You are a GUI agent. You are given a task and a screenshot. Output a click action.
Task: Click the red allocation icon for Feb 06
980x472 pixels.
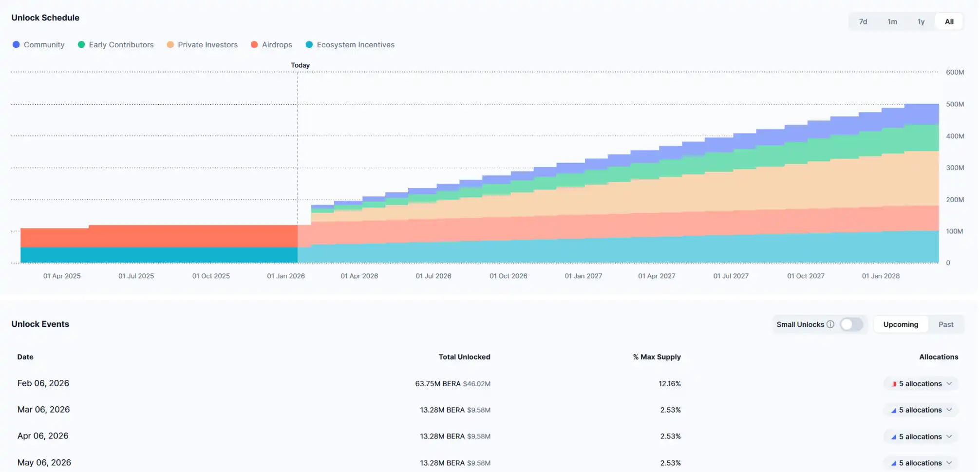tap(894, 384)
